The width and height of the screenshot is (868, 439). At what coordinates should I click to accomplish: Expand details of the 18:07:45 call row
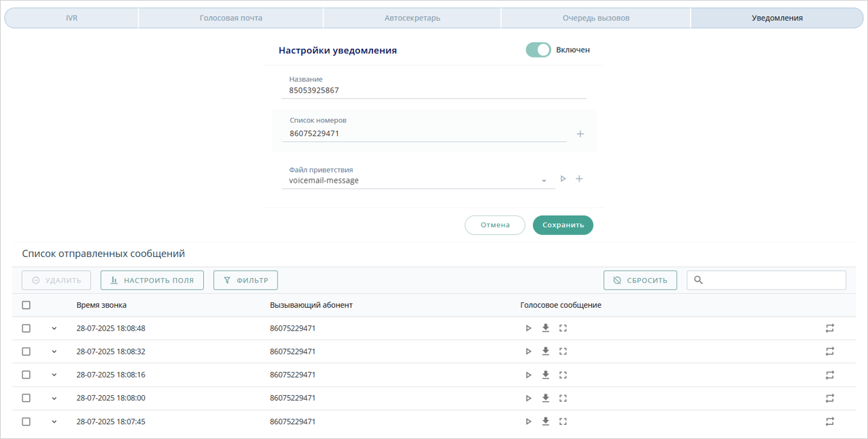(54, 421)
